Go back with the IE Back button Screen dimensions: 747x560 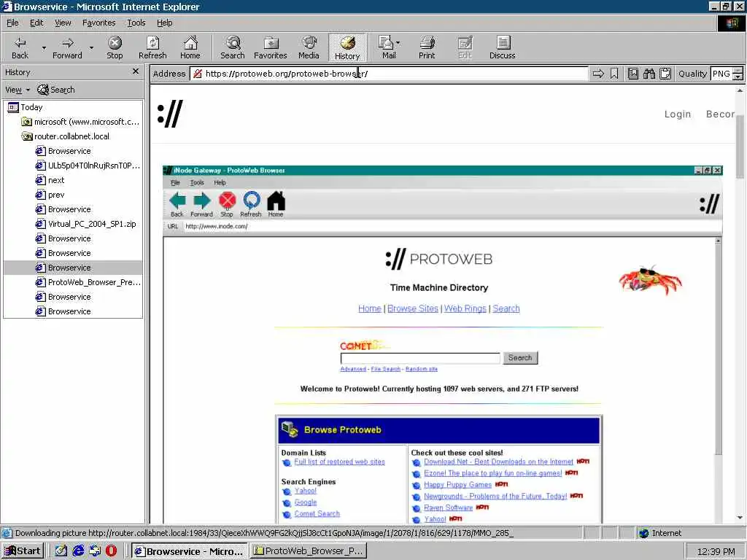20,47
